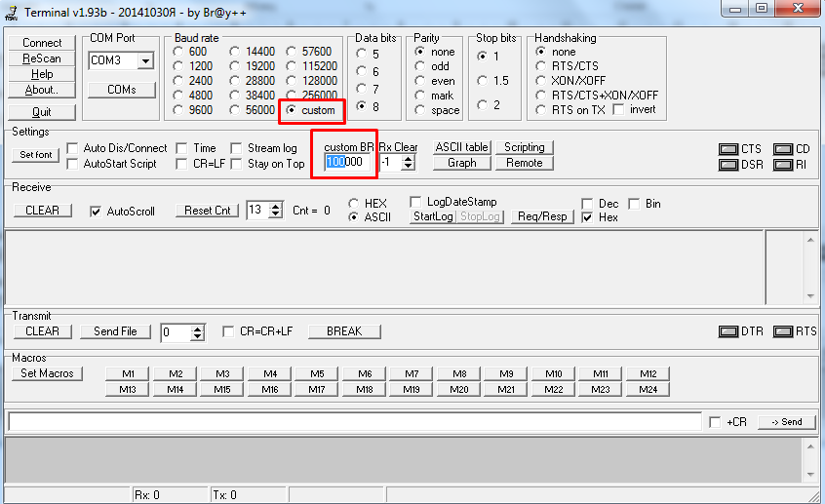This screenshot has width=825, height=504.
Task: Click Set font
Action: coord(36,155)
